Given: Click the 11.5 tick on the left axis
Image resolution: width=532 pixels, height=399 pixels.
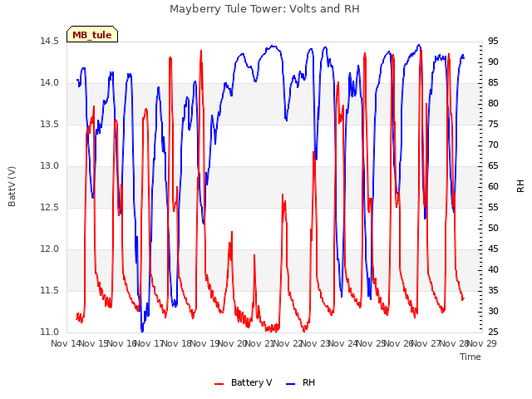Looking at the screenshot, I should [49, 290].
